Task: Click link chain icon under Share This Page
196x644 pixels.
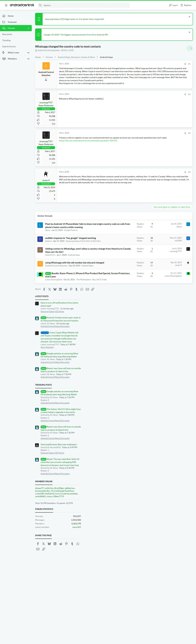Action: (x=44, y=549)
